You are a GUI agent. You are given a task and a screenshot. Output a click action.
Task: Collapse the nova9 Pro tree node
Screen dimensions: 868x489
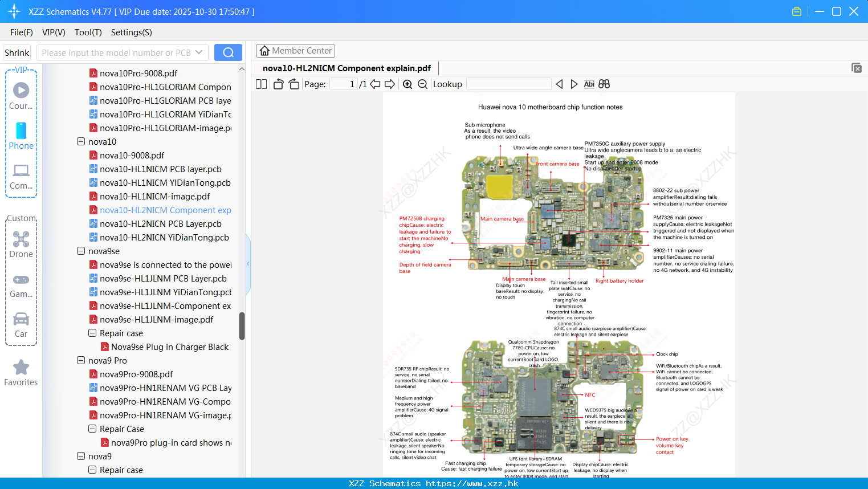[81, 360]
